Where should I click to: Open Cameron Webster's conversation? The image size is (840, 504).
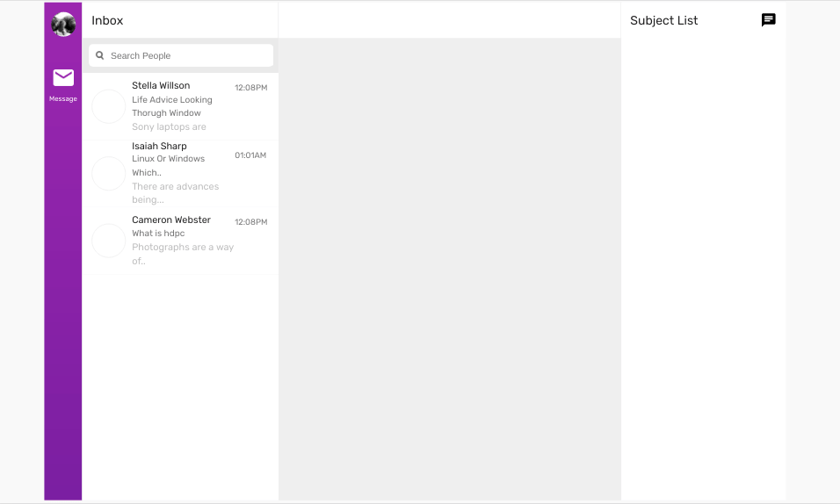180,241
